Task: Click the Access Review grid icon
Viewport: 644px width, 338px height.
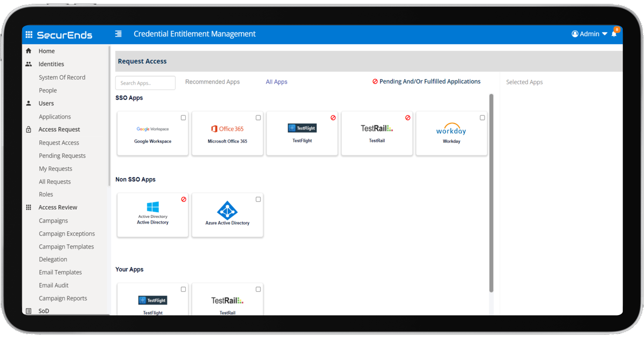Action: [29, 208]
